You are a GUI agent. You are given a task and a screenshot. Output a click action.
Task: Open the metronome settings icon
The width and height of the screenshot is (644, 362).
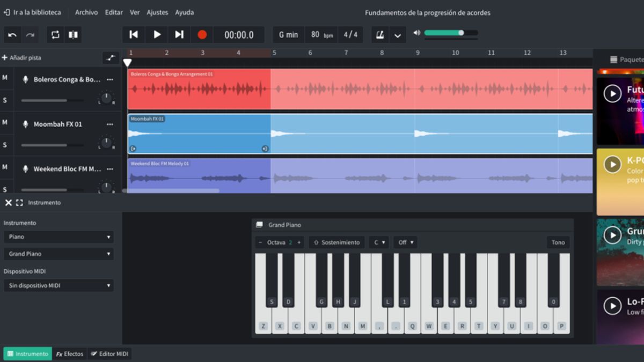pos(380,34)
